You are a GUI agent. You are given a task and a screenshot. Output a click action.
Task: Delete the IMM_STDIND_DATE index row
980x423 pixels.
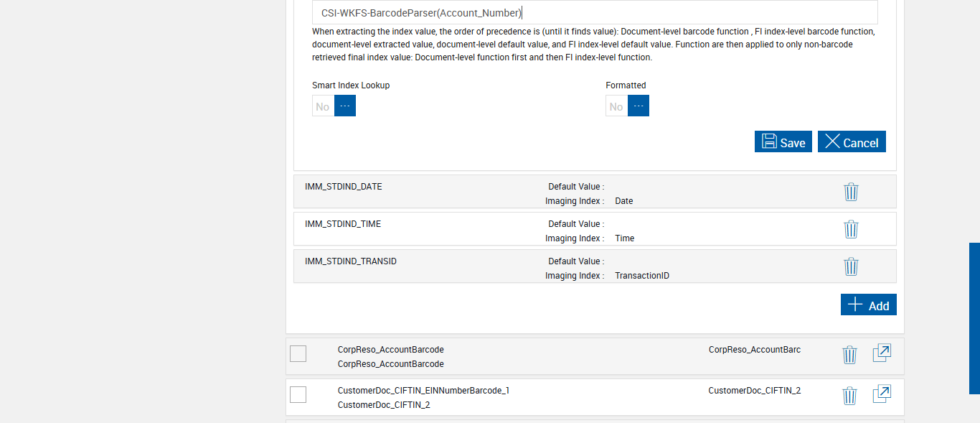851,192
